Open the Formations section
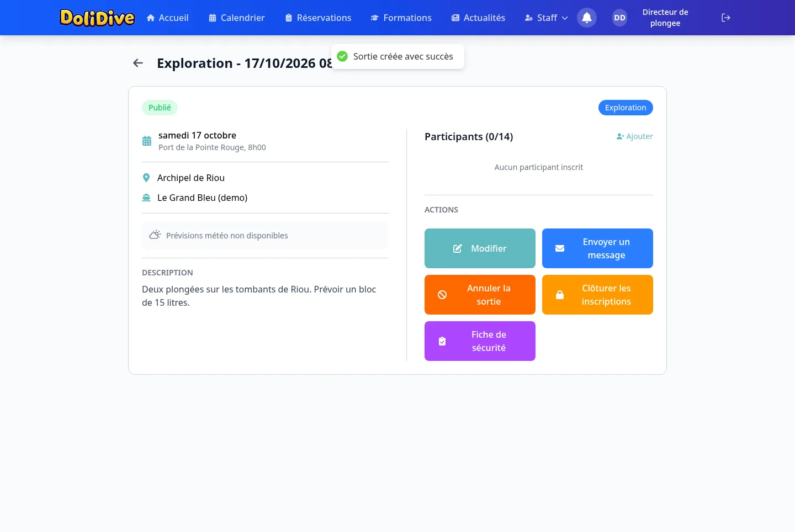 (x=401, y=18)
